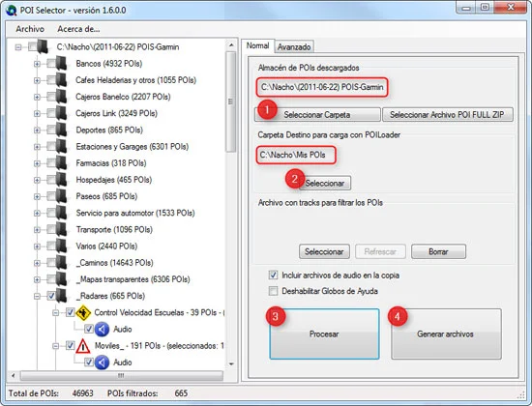This screenshot has width=532, height=406.
Task: Switch to the Avanzado tab
Action: (294, 46)
